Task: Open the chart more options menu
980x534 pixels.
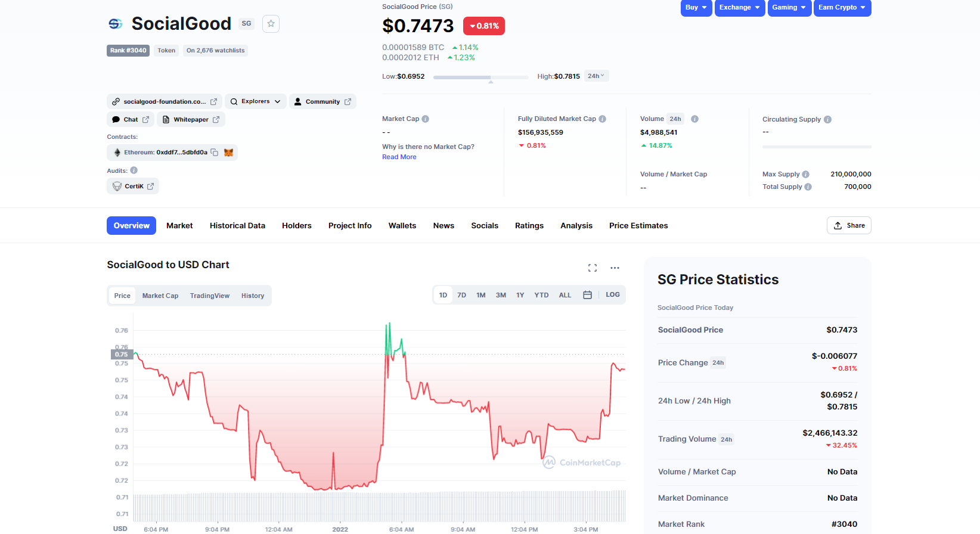Action: 615,268
